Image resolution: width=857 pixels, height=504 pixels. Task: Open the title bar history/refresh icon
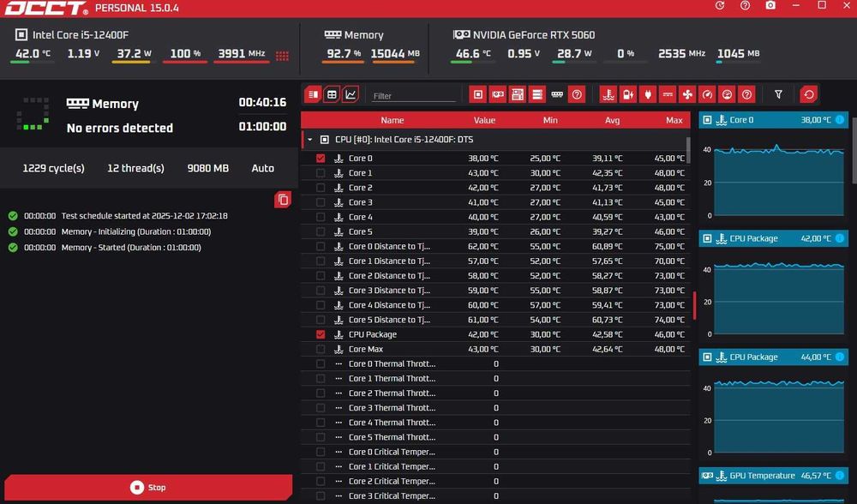click(720, 5)
